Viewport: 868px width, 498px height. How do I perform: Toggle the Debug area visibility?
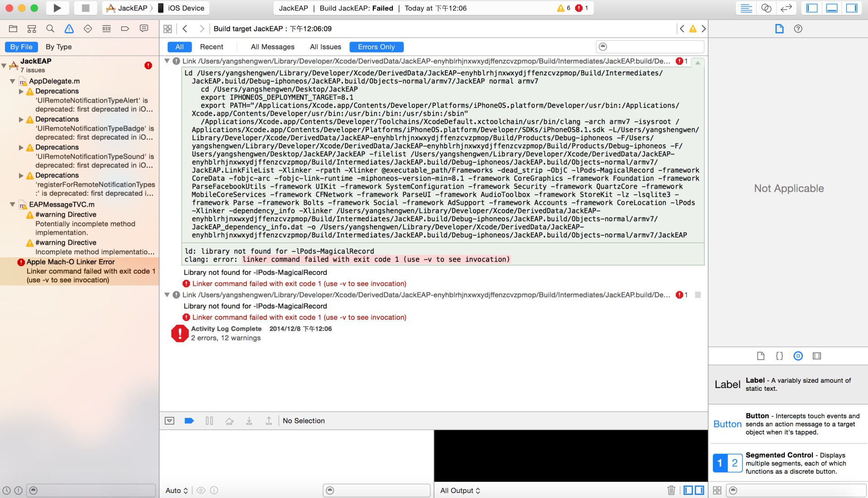832,8
